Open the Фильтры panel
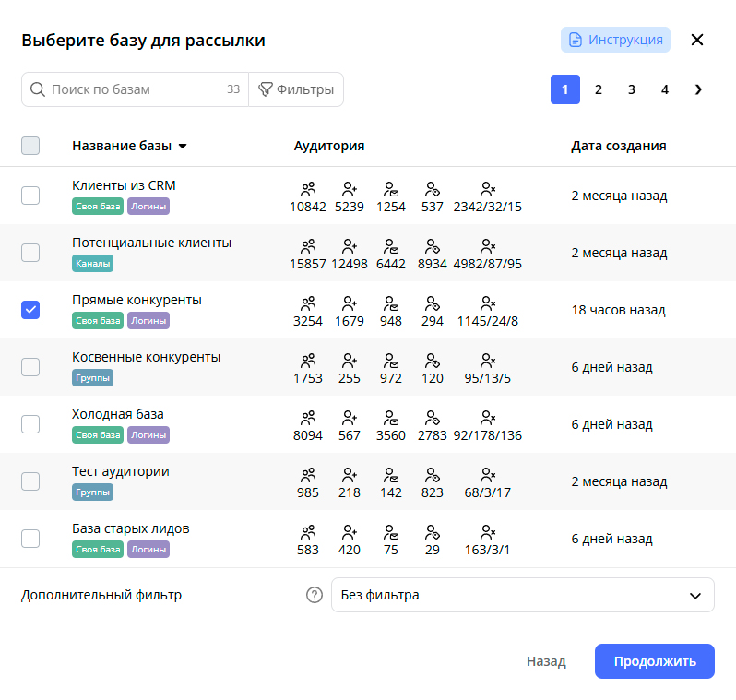 (x=296, y=89)
